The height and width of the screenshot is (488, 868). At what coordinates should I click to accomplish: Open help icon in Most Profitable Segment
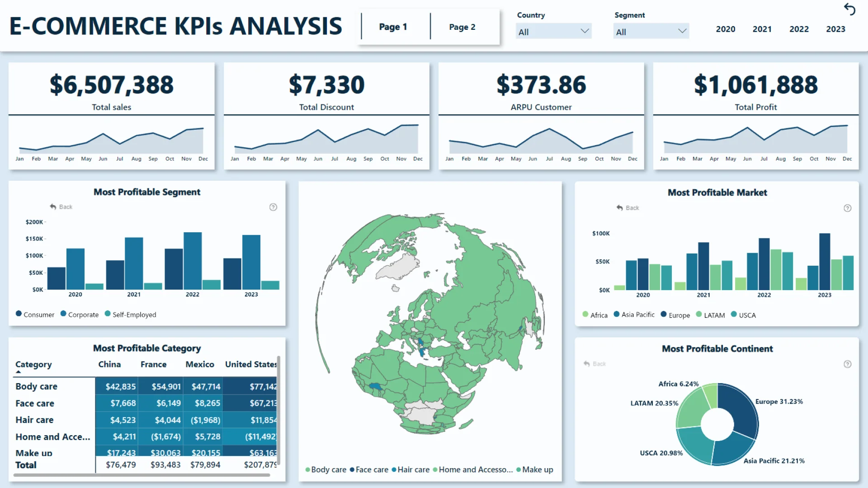[x=273, y=207]
